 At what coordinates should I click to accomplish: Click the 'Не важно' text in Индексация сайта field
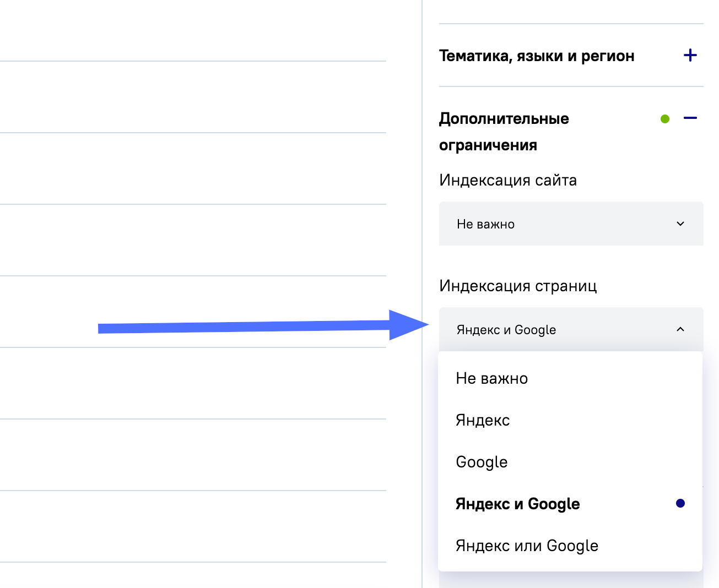[485, 224]
